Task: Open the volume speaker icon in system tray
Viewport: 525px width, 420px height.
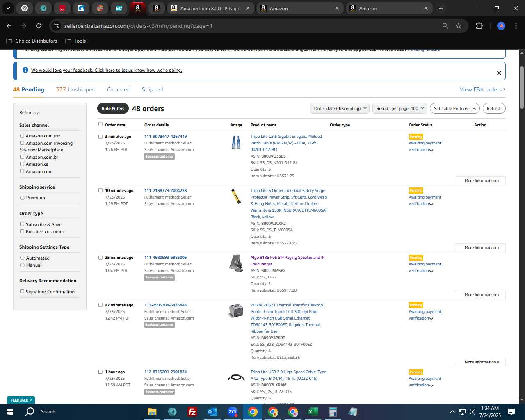Action: [x=472, y=412]
